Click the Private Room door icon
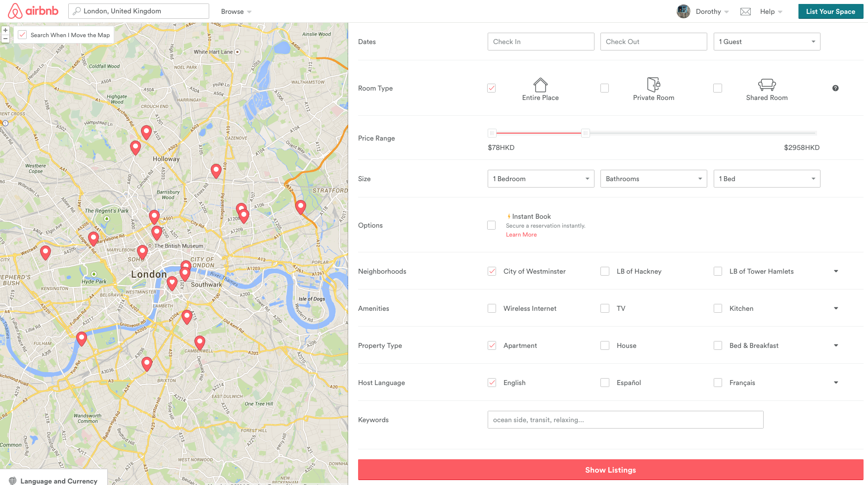Screen dimensions: 868x485 (x=653, y=85)
